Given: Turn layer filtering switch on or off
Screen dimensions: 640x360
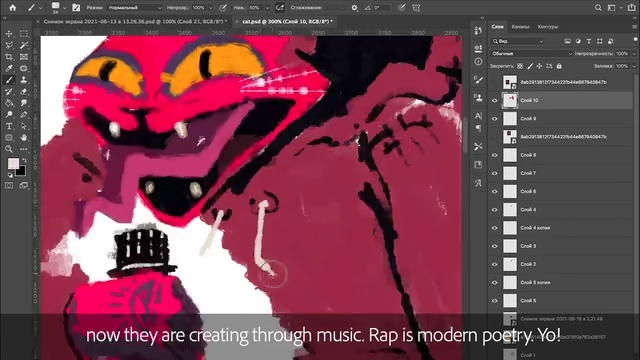Looking at the screenshot, I should click(x=636, y=40).
